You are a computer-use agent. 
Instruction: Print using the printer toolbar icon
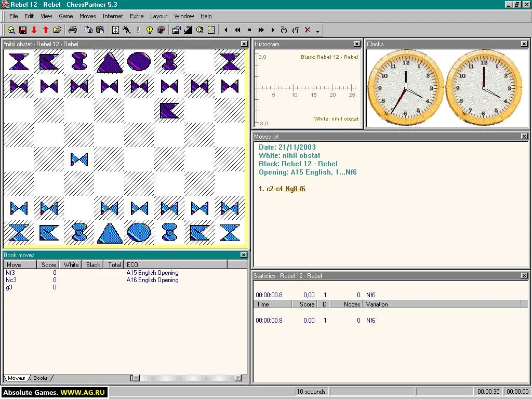[73, 30]
